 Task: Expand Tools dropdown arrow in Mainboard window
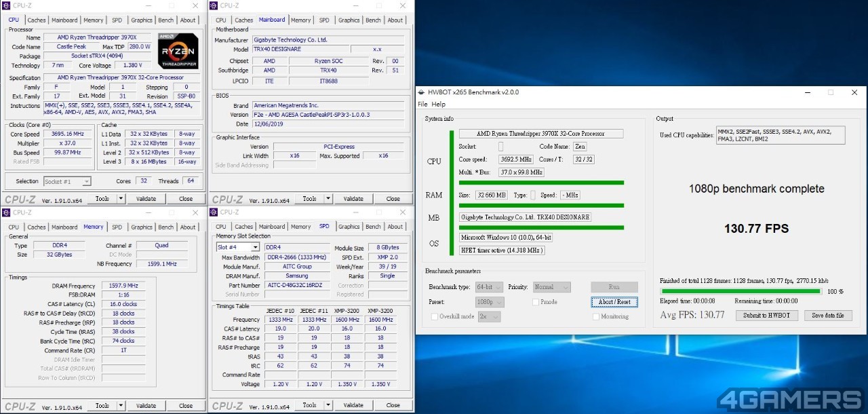pyautogui.click(x=329, y=199)
